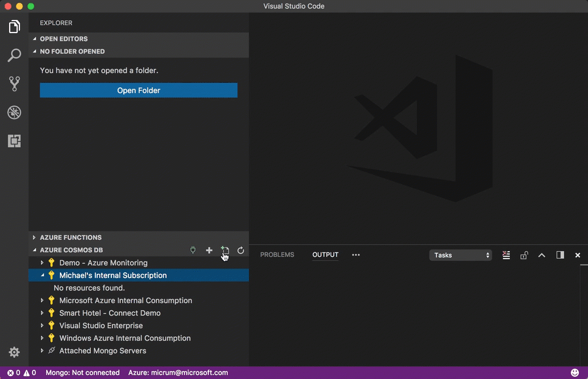Open the Source Control view
Viewport: 588px width, 379px height.
(x=14, y=83)
